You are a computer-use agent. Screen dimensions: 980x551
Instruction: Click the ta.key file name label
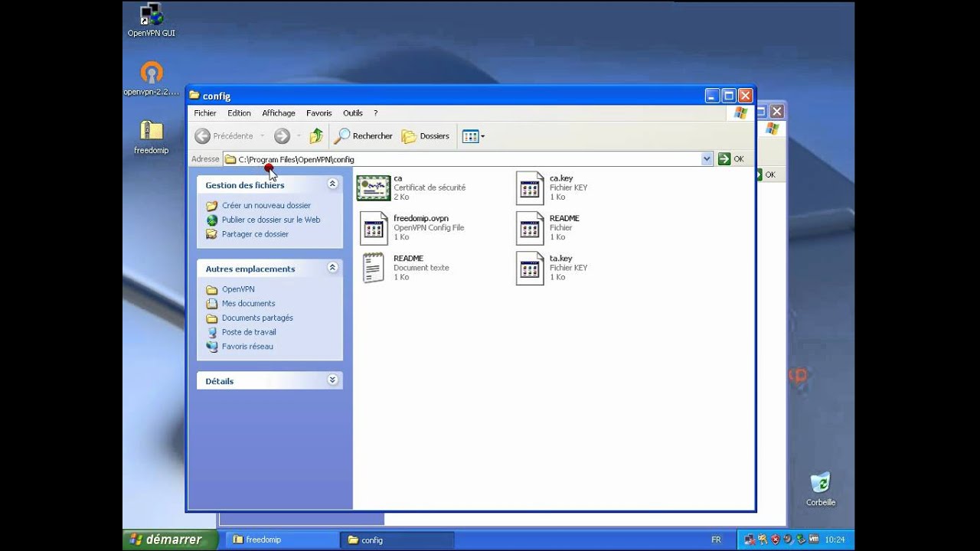click(x=561, y=258)
